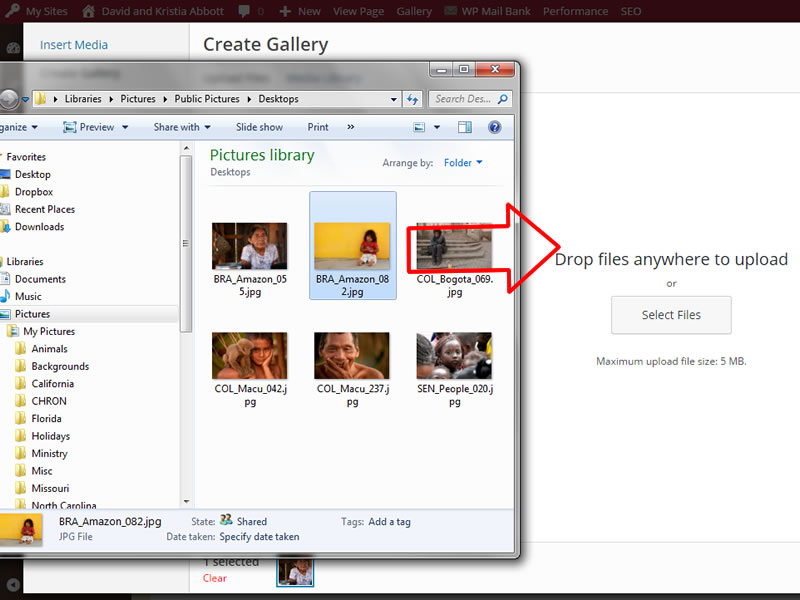
Task: Click the Clear selection link
Action: pyautogui.click(x=215, y=578)
